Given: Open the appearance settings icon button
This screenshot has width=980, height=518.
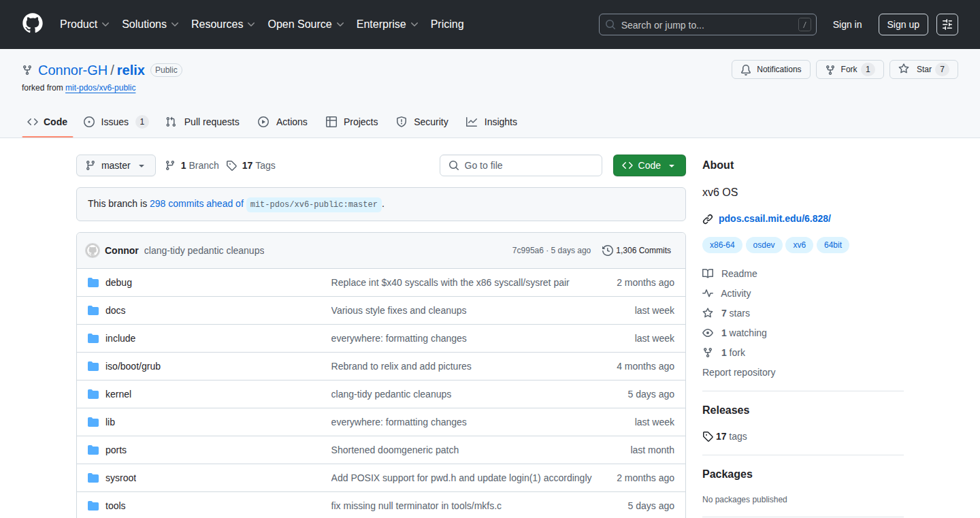Looking at the screenshot, I should coord(947,25).
